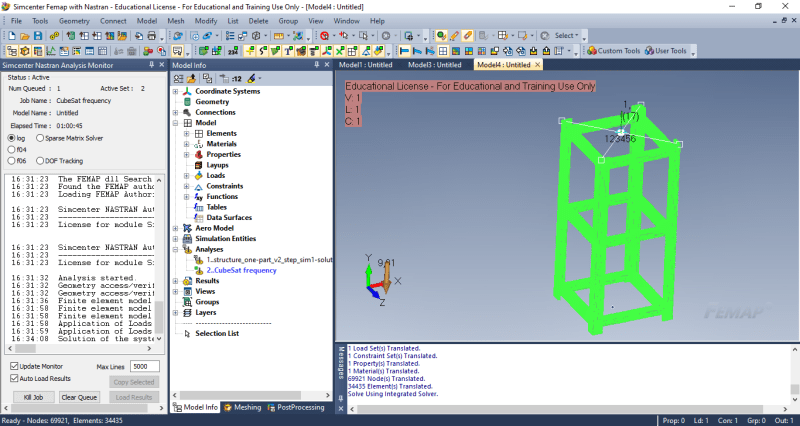Expand the Properties tree node
Image resolution: width=800 pixels, height=426 pixels.
[x=187, y=155]
